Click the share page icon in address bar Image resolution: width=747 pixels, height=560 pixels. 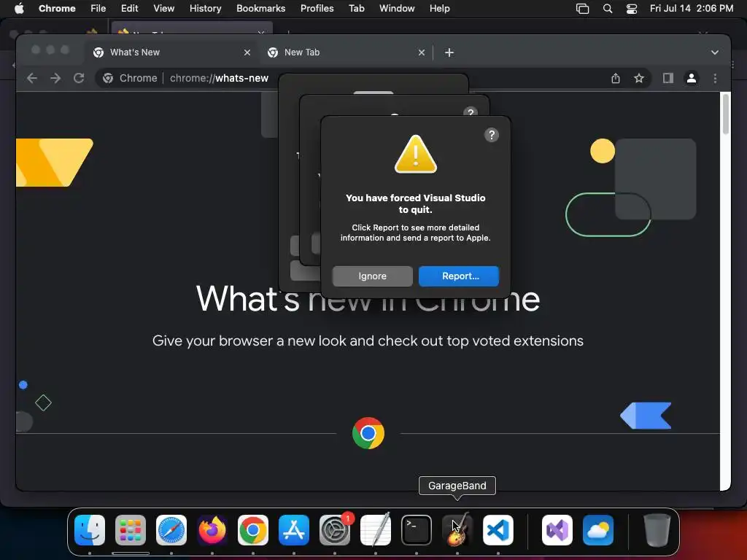pyautogui.click(x=616, y=78)
